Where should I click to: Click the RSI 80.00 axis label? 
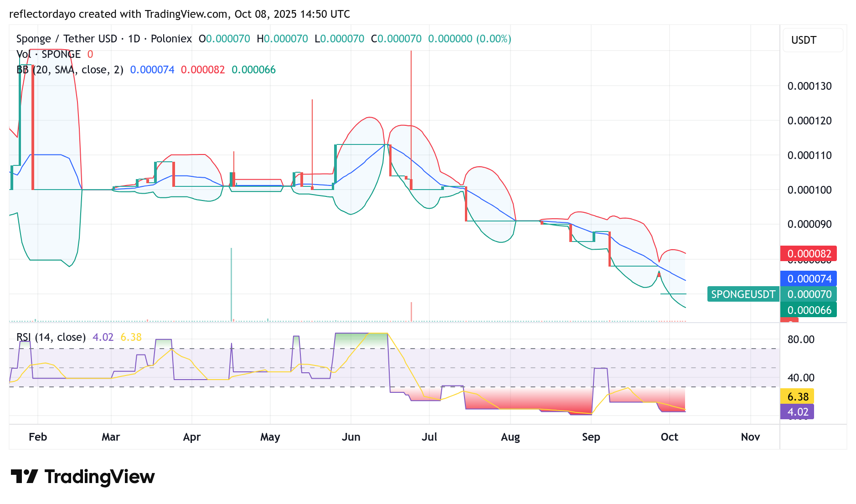[x=801, y=339]
